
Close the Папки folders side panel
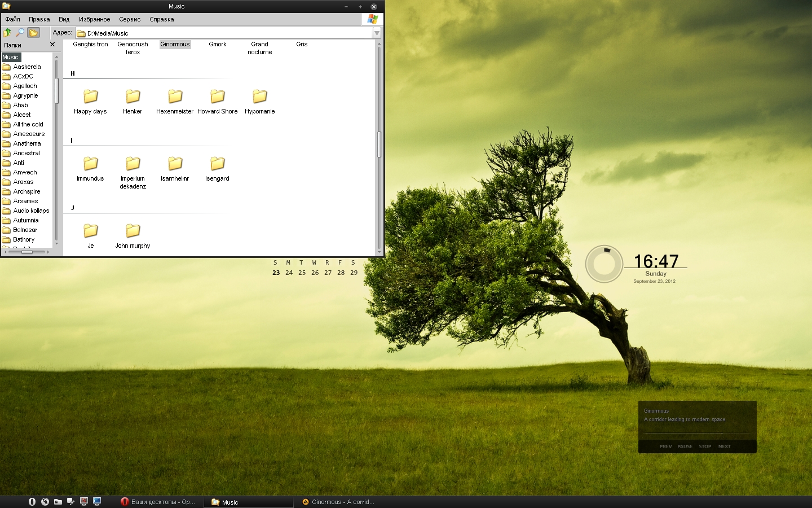click(x=52, y=45)
